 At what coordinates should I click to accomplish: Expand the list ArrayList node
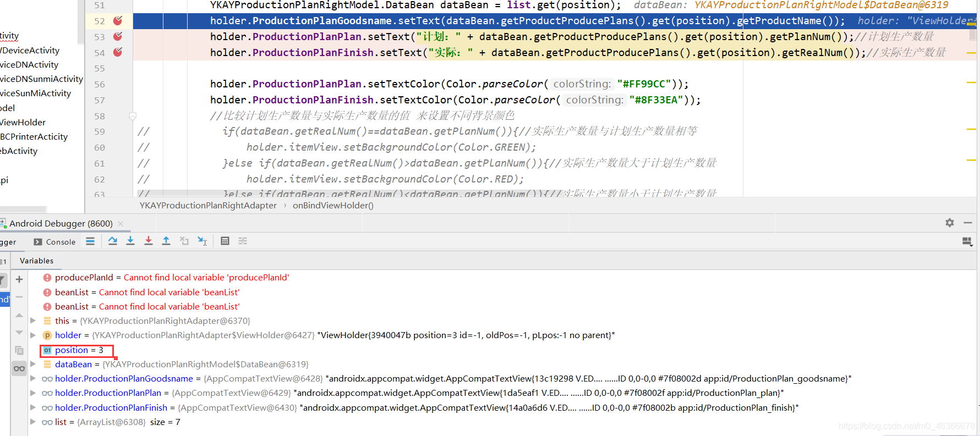(x=33, y=422)
